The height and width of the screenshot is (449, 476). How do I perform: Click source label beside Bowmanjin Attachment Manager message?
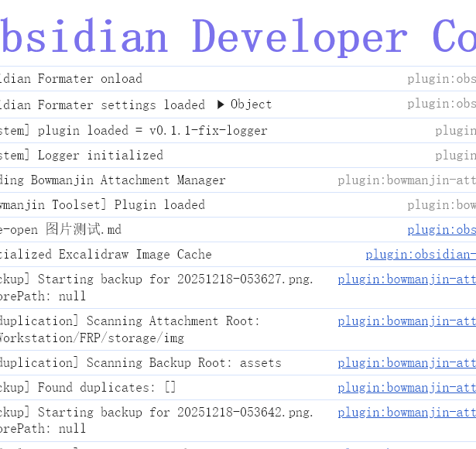(406, 180)
